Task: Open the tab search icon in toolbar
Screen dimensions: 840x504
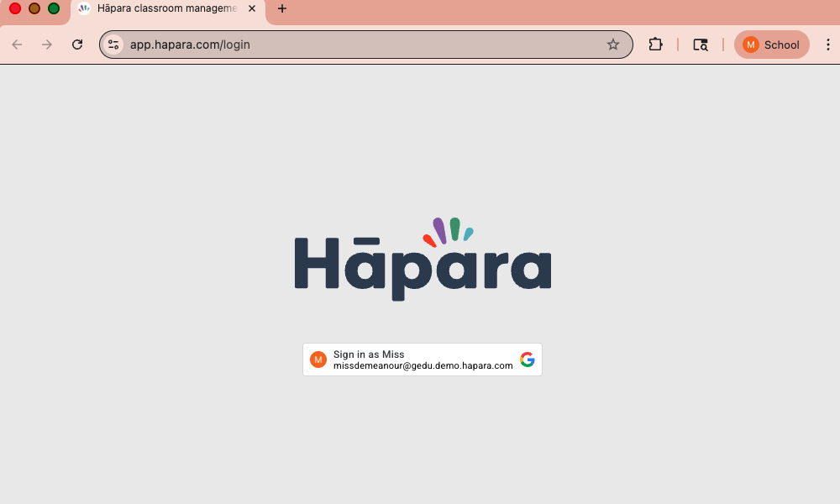Action: pos(701,45)
